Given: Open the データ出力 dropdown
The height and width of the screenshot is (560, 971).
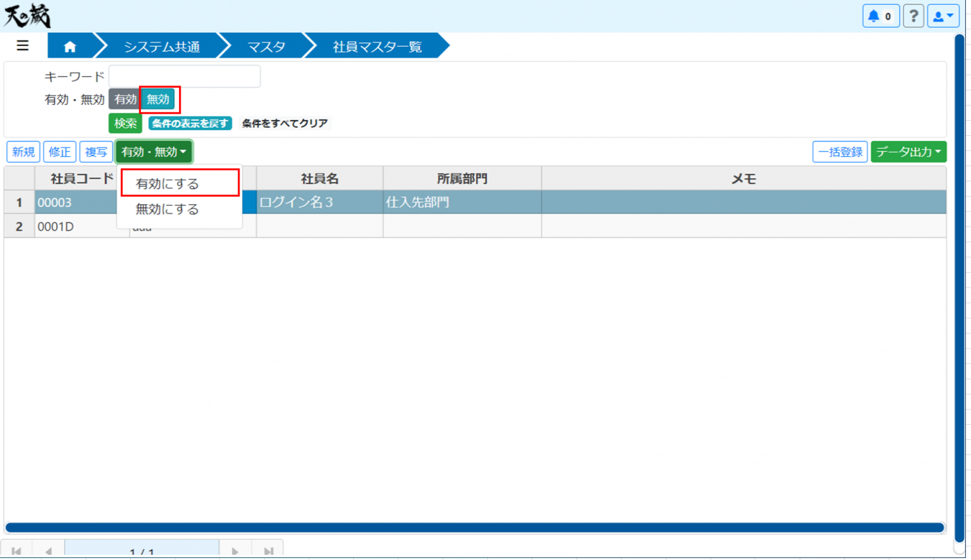Looking at the screenshot, I should 908,152.
